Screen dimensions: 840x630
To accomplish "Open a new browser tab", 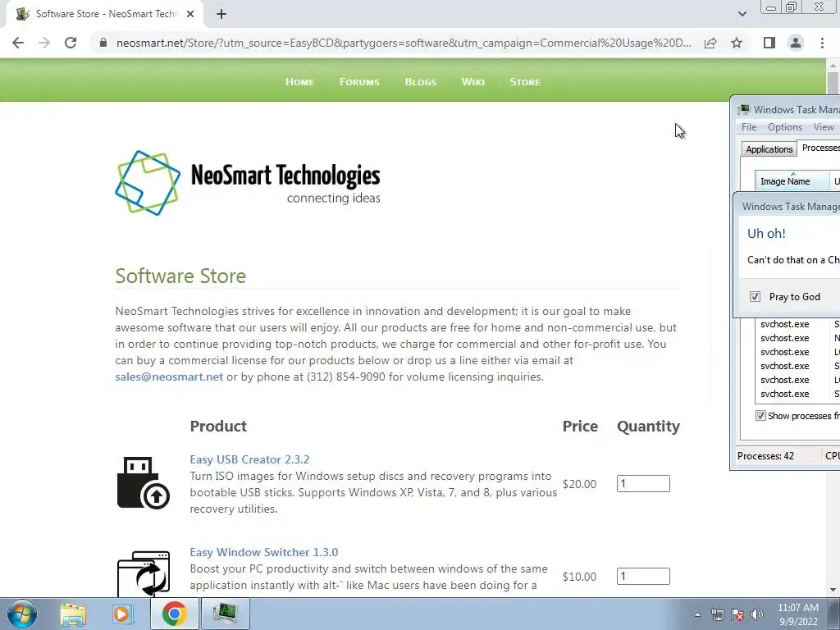I will (221, 14).
